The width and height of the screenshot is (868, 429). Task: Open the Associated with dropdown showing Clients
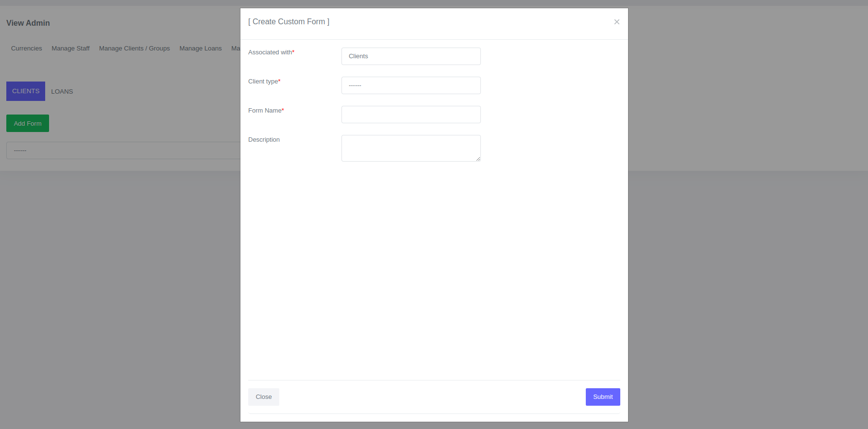411,56
